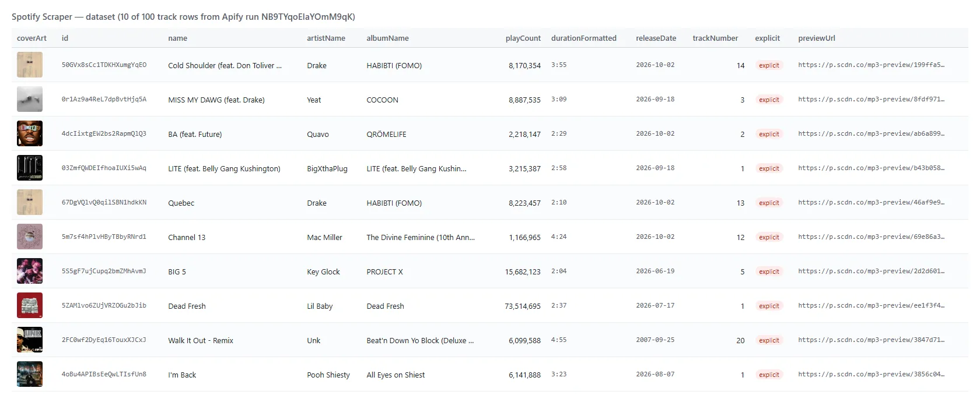Open preview URL link for Cold Shoulder
The image size is (980, 402).
(871, 65)
